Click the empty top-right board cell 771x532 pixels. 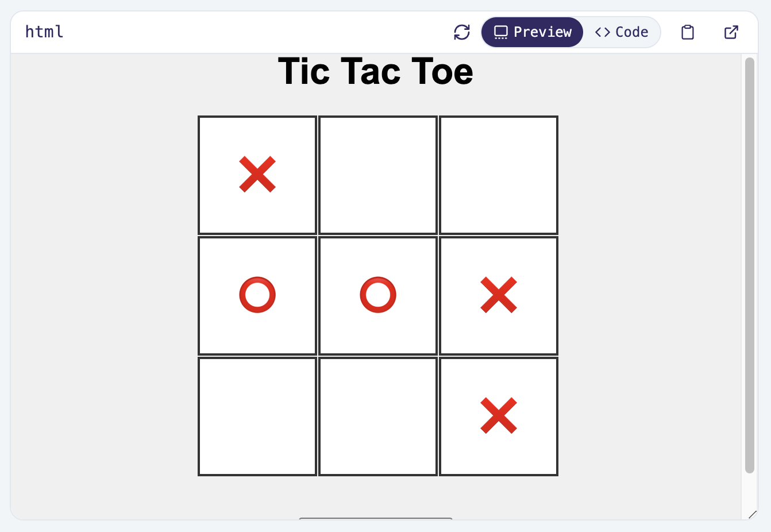click(x=499, y=175)
